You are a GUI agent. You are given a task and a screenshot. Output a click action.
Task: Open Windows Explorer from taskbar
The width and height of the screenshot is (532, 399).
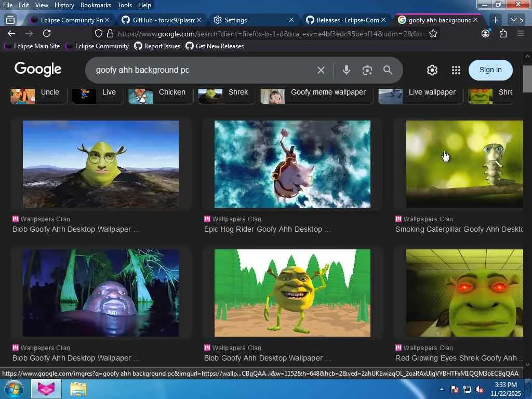78,389
